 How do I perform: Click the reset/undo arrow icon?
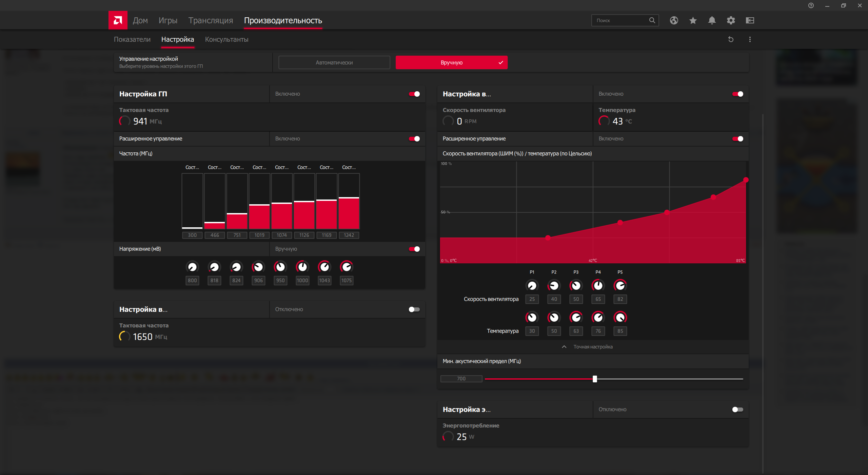[x=731, y=39]
